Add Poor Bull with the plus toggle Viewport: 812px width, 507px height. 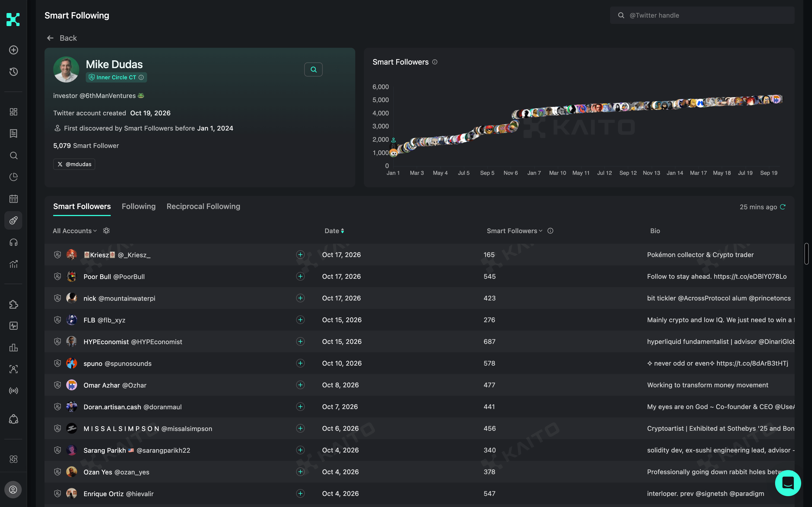pyautogui.click(x=300, y=276)
